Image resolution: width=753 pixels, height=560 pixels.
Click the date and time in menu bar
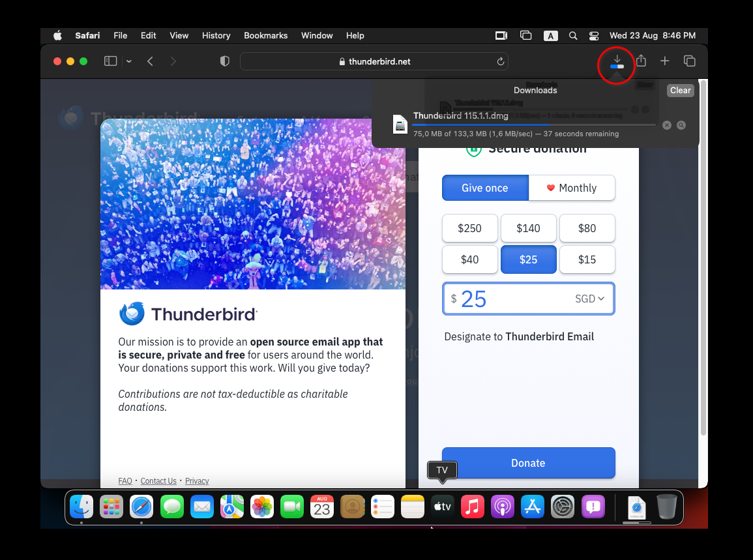(x=652, y=36)
